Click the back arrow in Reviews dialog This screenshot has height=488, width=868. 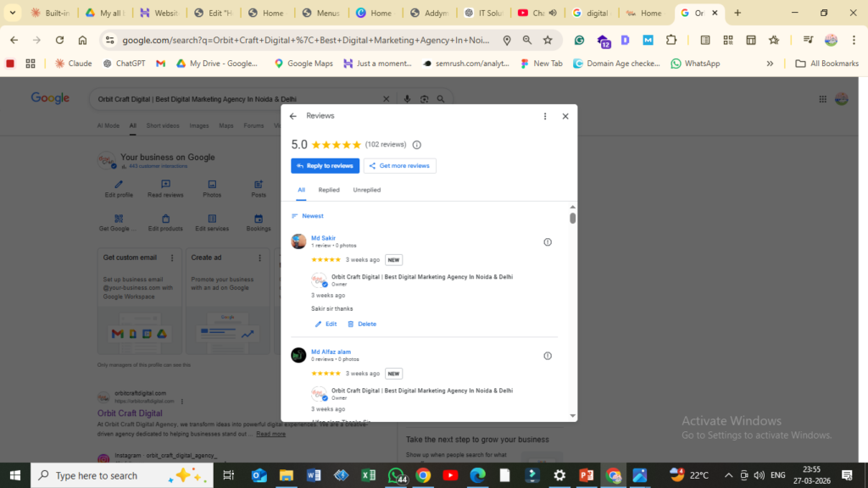coord(293,116)
